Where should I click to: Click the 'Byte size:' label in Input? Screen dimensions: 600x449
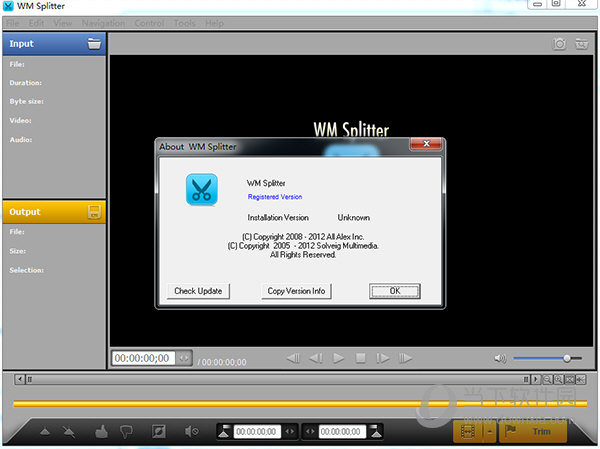(26, 101)
